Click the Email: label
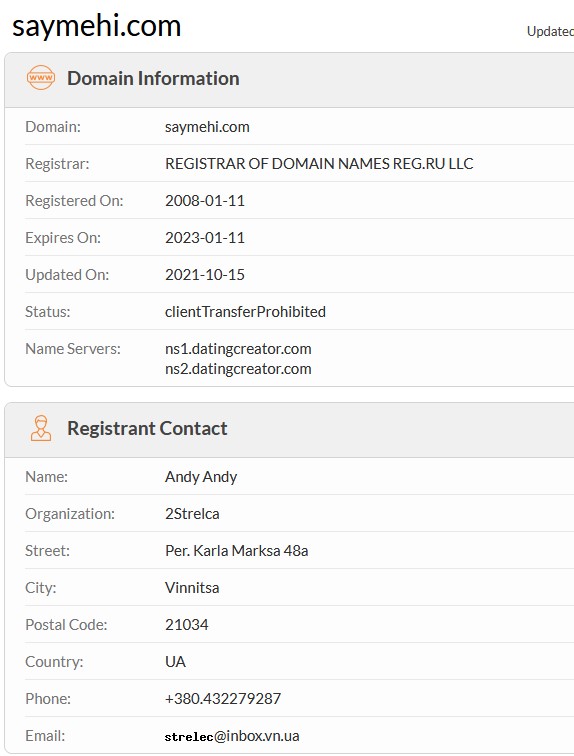574x756 pixels. click(45, 736)
